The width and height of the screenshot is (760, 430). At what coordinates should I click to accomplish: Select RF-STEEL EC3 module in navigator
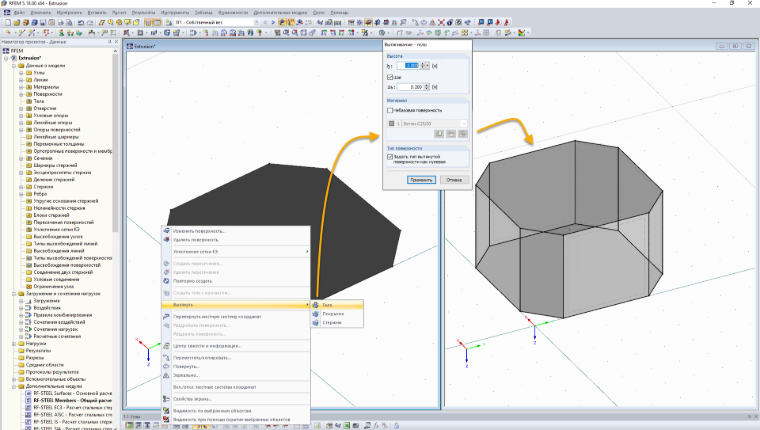73,408
